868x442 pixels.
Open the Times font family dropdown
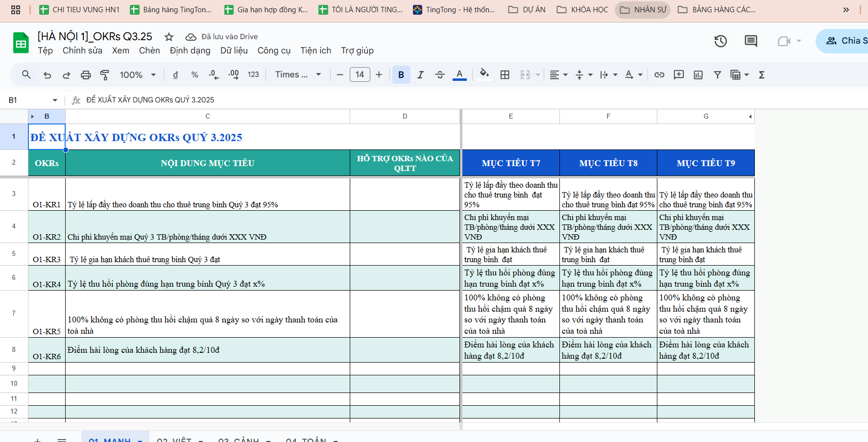pyautogui.click(x=298, y=75)
